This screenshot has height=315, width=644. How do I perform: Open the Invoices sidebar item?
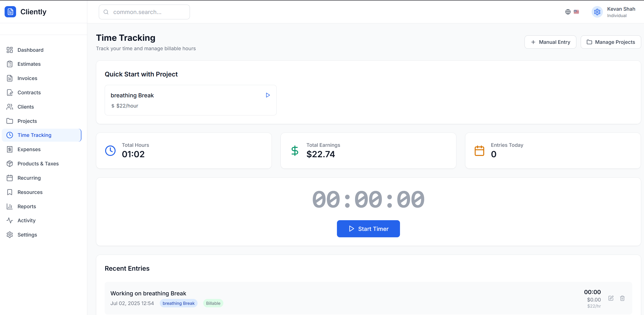[27, 78]
